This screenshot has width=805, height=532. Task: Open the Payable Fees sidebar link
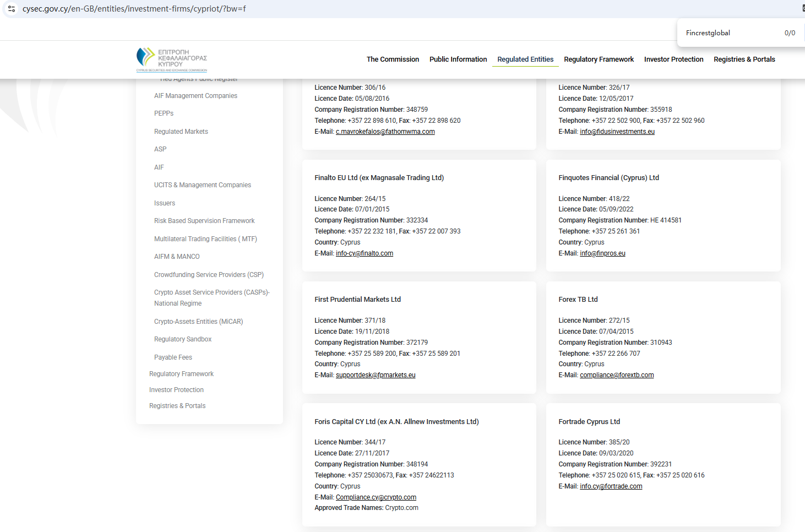[173, 357]
